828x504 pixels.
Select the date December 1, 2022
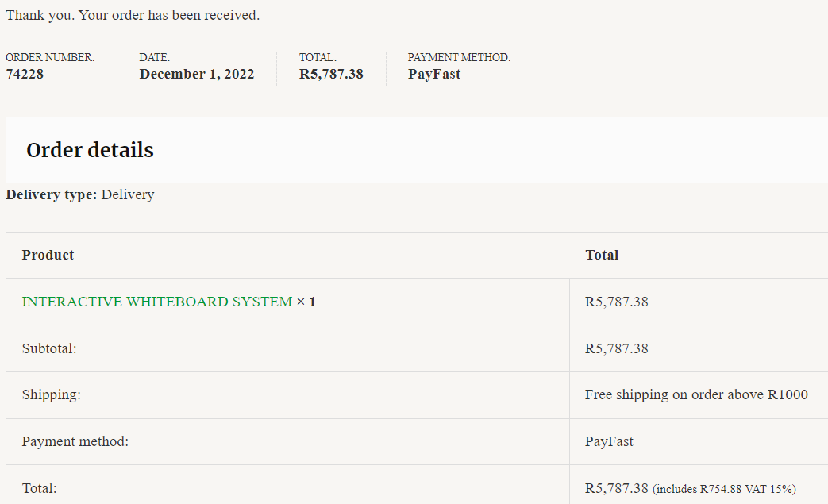coord(197,74)
